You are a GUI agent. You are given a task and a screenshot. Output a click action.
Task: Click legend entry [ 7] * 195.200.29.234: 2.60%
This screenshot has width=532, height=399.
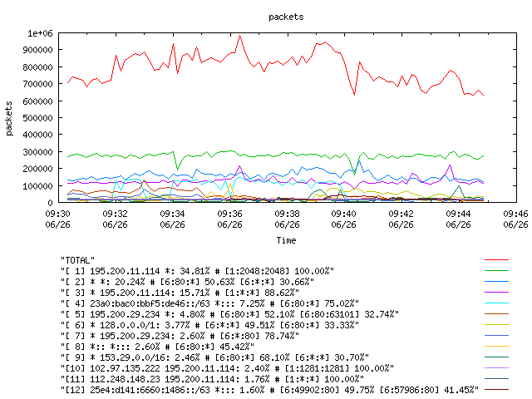pyautogui.click(x=180, y=336)
